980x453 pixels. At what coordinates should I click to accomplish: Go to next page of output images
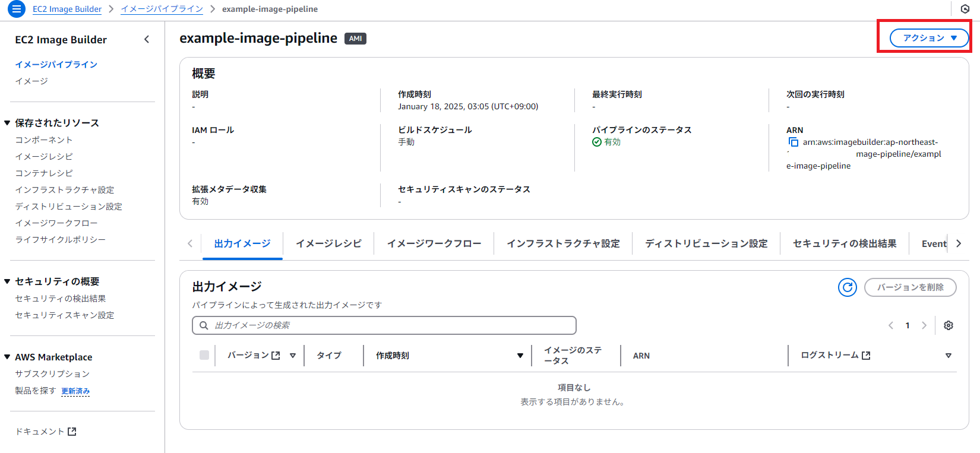tap(924, 325)
